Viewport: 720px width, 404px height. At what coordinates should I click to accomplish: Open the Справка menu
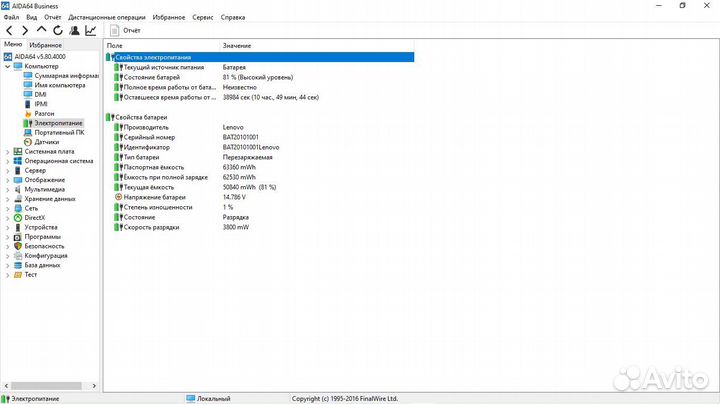tap(233, 17)
